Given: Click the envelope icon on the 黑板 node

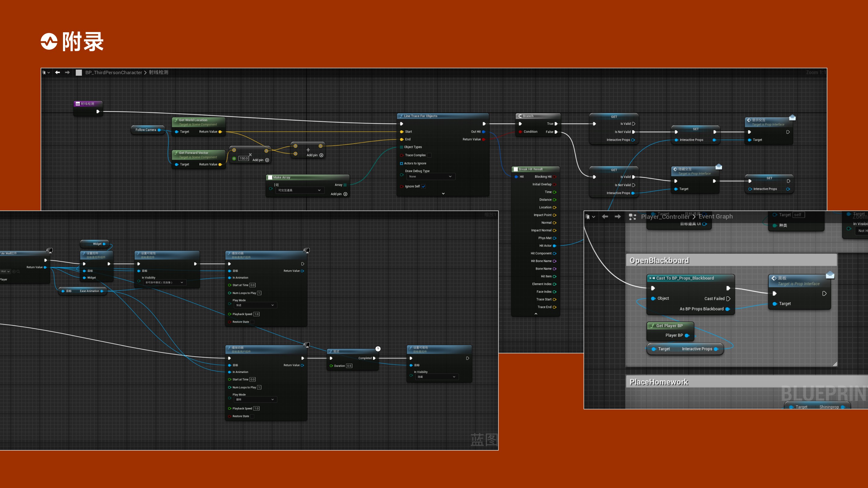Looking at the screenshot, I should pyautogui.click(x=830, y=275).
